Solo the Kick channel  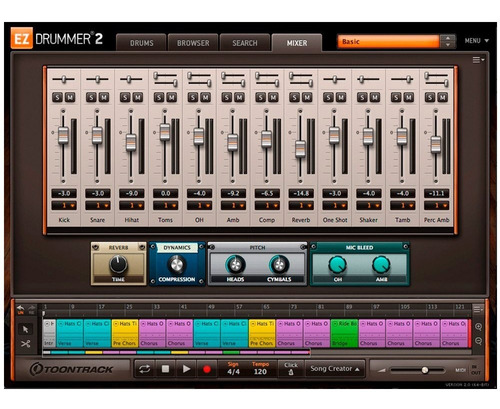(x=57, y=97)
